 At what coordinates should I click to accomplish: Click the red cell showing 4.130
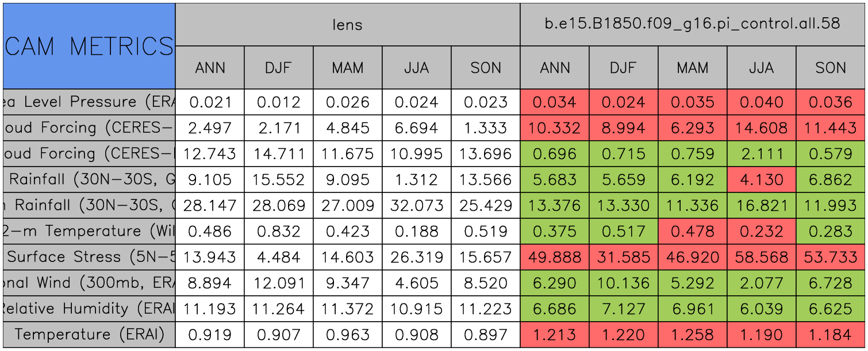[762, 180]
